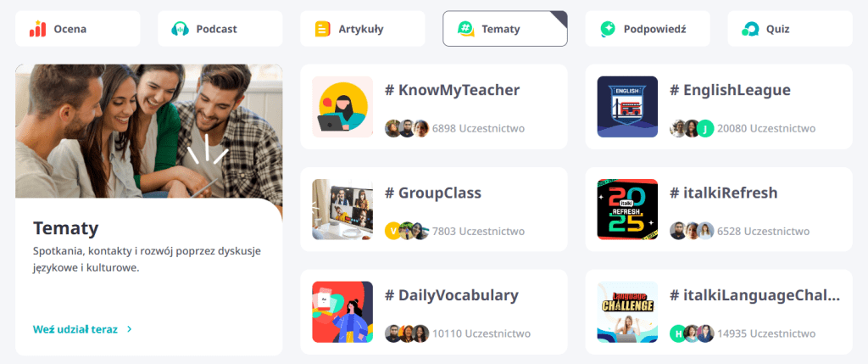
Task: Click the Artykuły document icon
Action: click(x=323, y=29)
